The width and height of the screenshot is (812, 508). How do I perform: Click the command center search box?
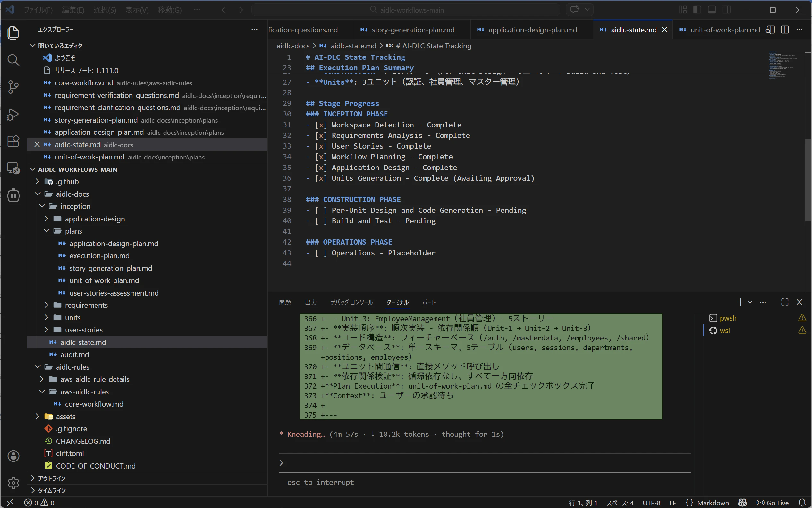[406, 10]
